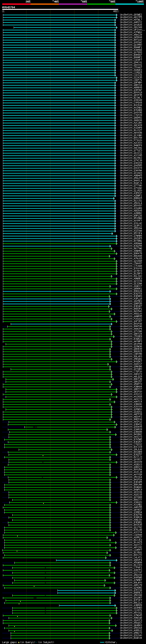The width and height of the screenshot is (146, 644).
Task: Select hit label UniRef100_Q50314
Action: click(x=131, y=477)
